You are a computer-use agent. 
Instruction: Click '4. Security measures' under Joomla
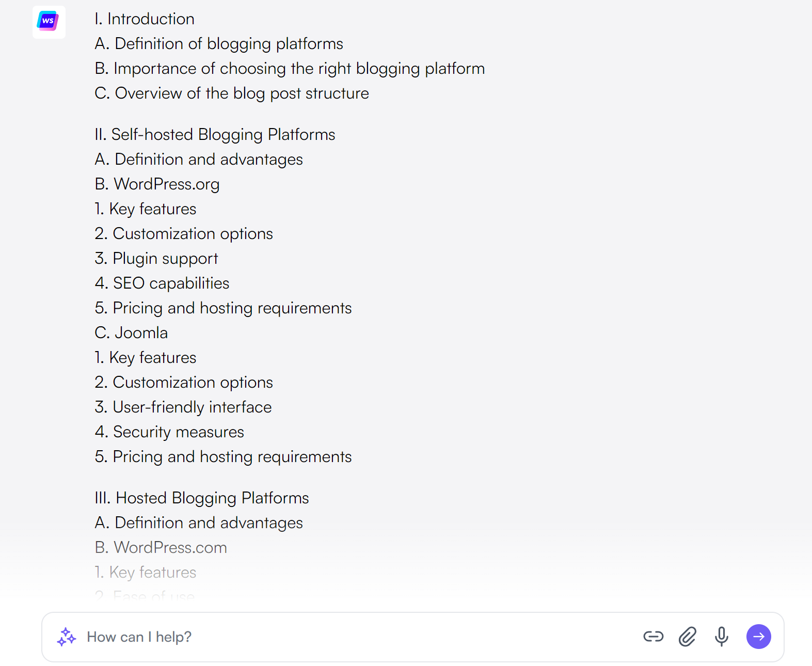pyautogui.click(x=169, y=432)
